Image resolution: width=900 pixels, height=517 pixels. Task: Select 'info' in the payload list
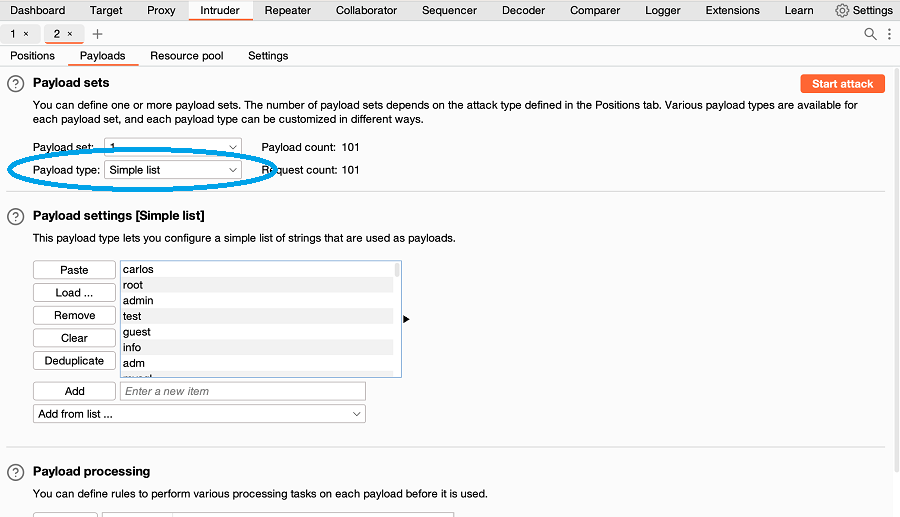click(x=257, y=347)
